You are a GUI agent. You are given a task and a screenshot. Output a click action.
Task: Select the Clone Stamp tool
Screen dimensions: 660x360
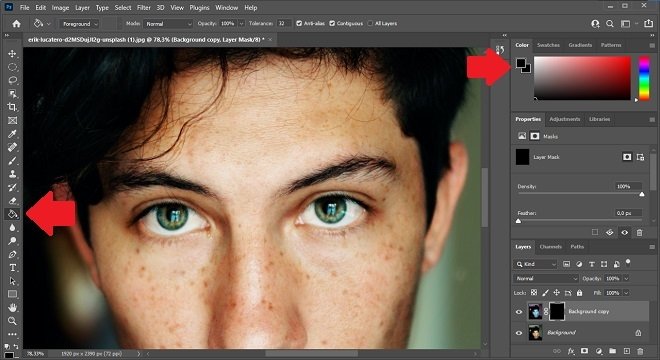(12, 174)
